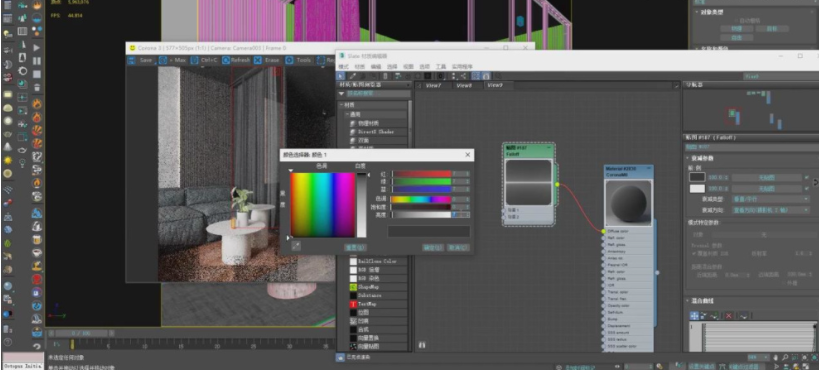Click the '> Max' button in Corona window
Viewport: 819px width, 370px height.
pyautogui.click(x=173, y=61)
